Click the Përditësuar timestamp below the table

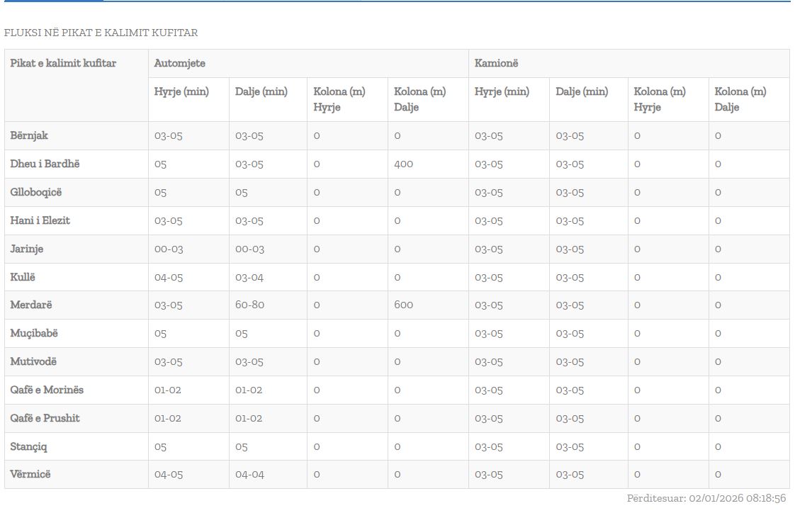pos(706,498)
